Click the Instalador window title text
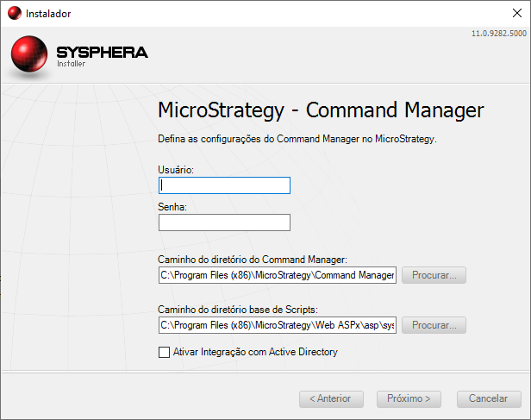This screenshot has width=531, height=420. (x=48, y=14)
